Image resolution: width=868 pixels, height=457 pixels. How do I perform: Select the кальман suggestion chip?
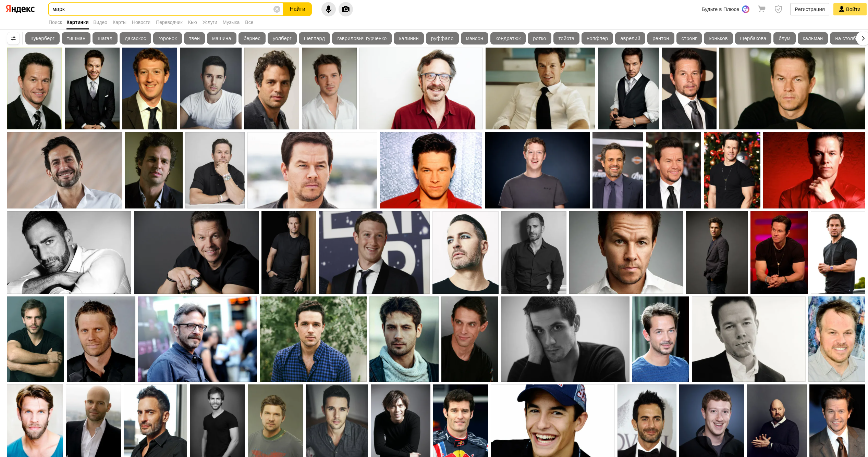[x=812, y=38]
